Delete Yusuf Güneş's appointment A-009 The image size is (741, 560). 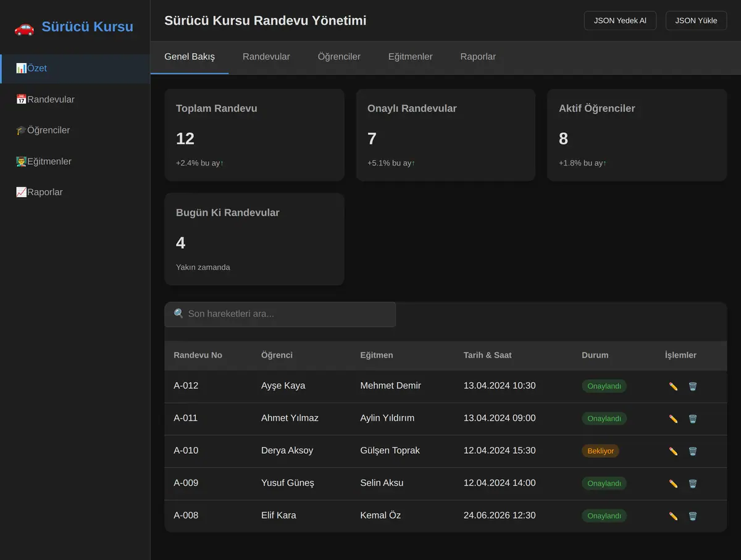pyautogui.click(x=693, y=483)
